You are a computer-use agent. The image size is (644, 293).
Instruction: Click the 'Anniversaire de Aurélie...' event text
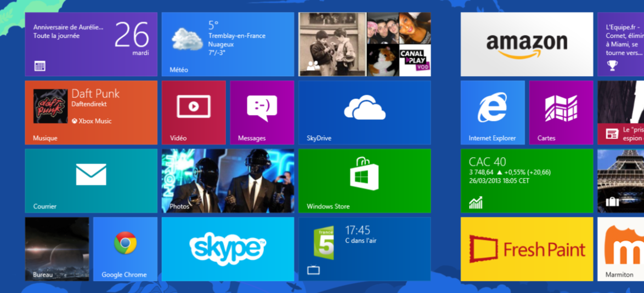coord(68,27)
